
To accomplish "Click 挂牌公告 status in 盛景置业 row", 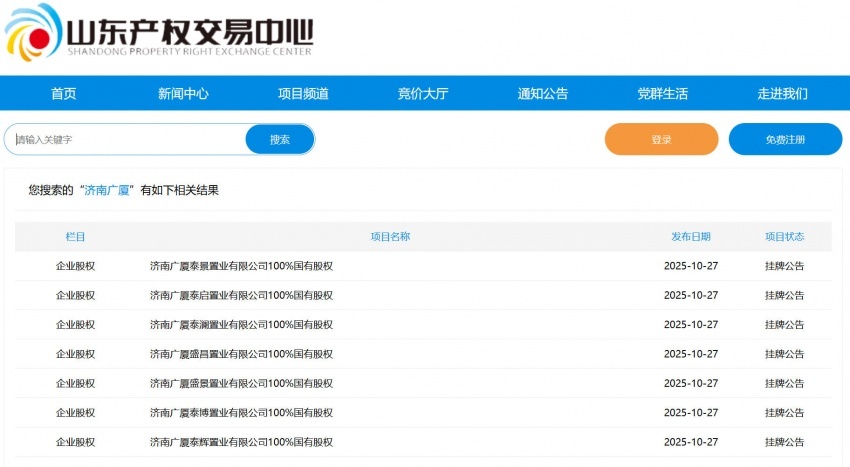I will 784,383.
